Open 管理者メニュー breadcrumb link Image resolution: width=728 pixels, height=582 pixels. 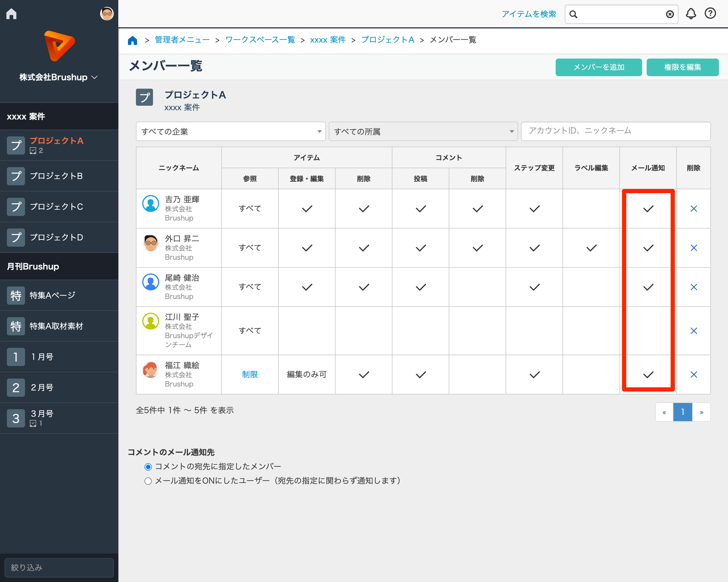click(x=182, y=40)
